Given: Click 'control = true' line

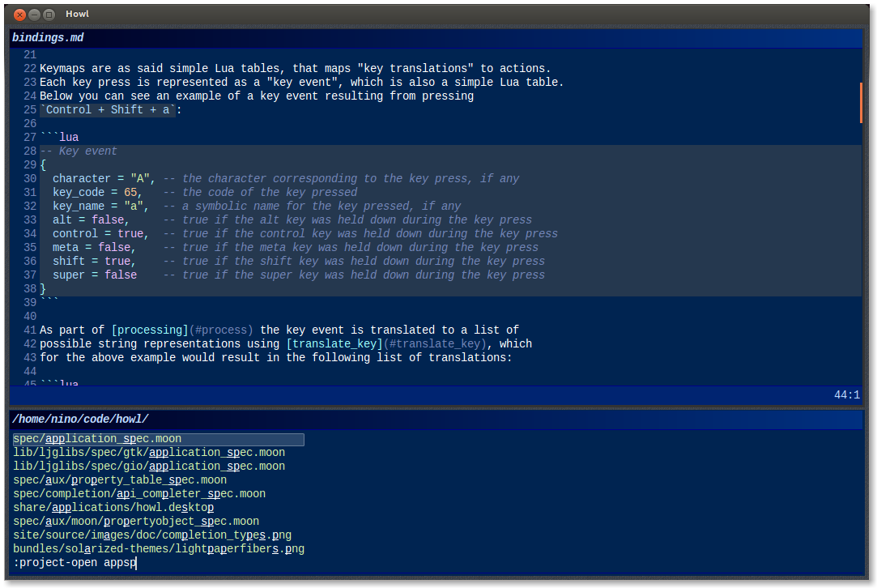Looking at the screenshot, I should pos(100,233).
